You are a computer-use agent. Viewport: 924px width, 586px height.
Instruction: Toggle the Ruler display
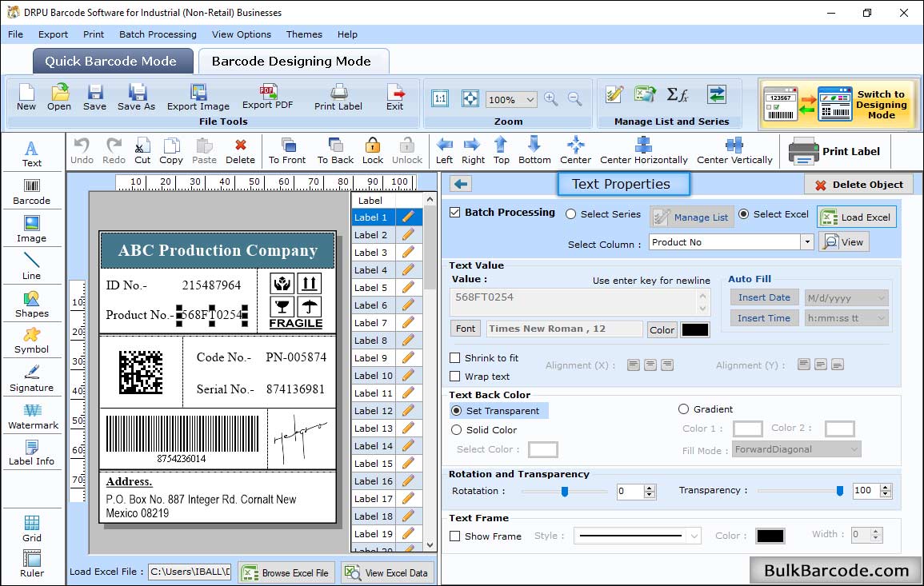(x=32, y=564)
